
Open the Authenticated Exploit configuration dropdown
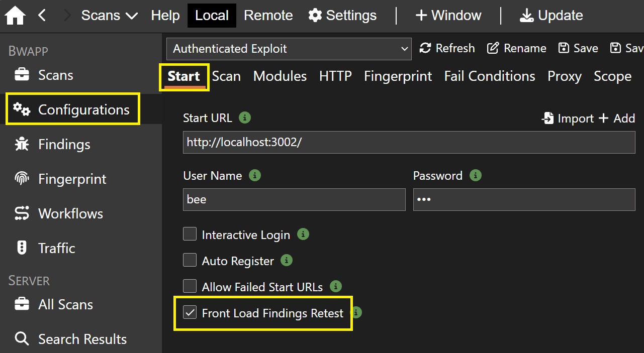[x=289, y=49]
